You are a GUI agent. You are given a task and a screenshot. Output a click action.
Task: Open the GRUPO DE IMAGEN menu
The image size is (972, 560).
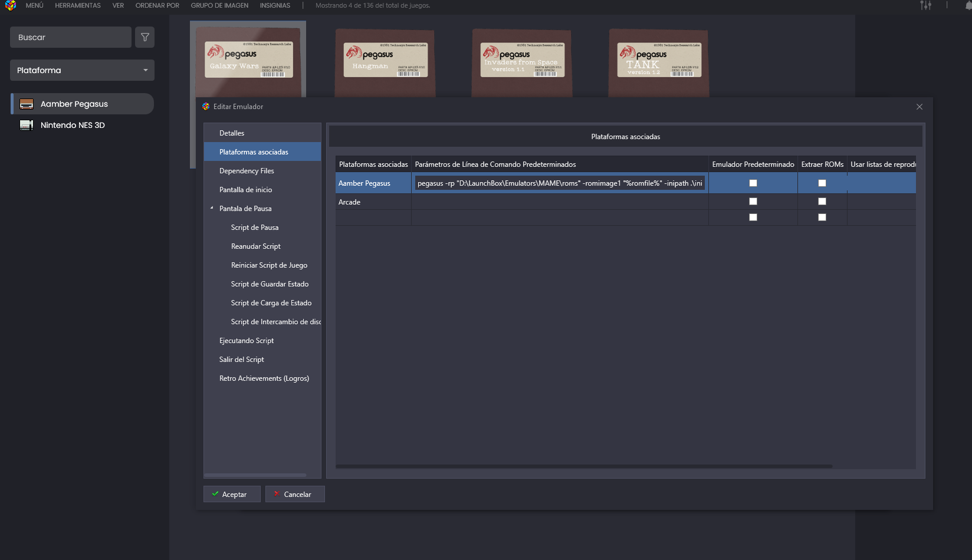tap(219, 5)
